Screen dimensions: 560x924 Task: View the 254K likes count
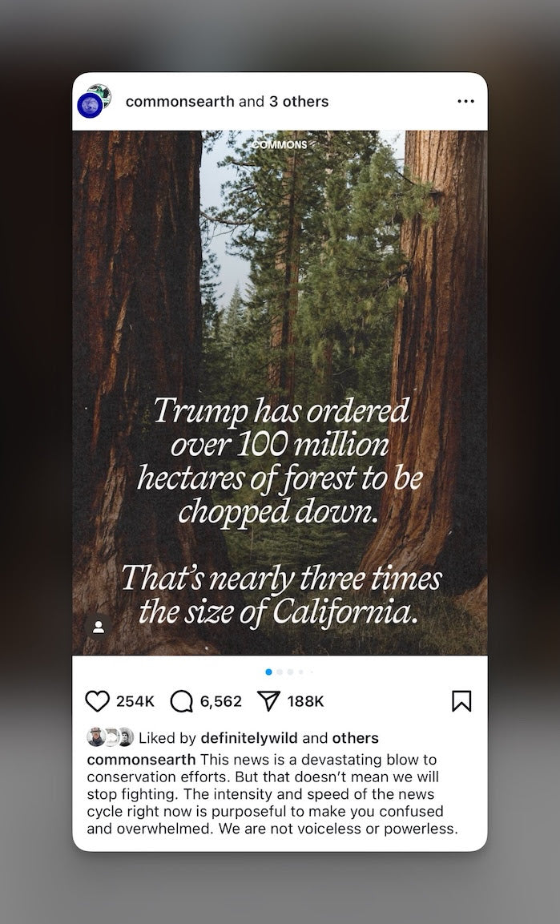(135, 701)
